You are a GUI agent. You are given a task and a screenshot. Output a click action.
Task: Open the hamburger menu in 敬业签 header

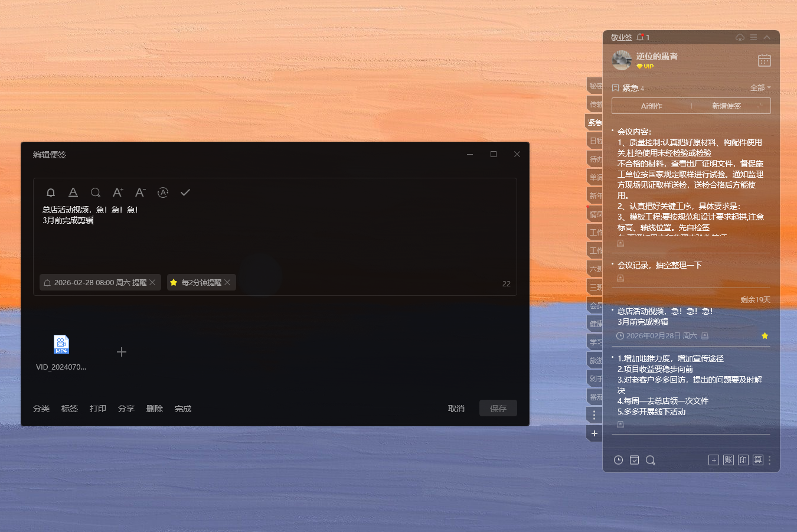[753, 37]
